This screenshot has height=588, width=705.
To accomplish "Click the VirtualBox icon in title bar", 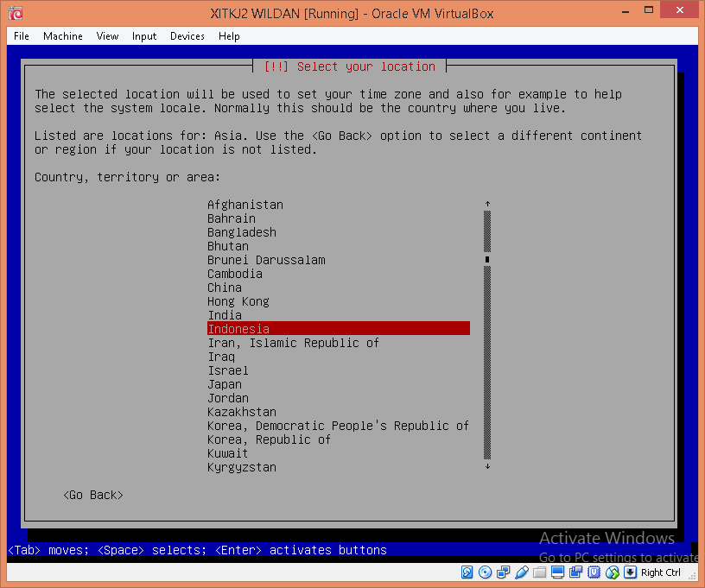I will point(16,13).
